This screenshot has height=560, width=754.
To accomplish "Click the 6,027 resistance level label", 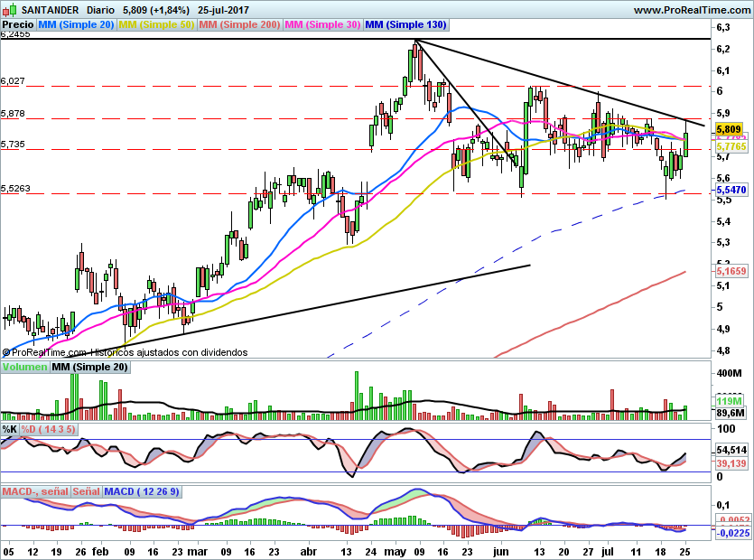I will click(x=13, y=80).
